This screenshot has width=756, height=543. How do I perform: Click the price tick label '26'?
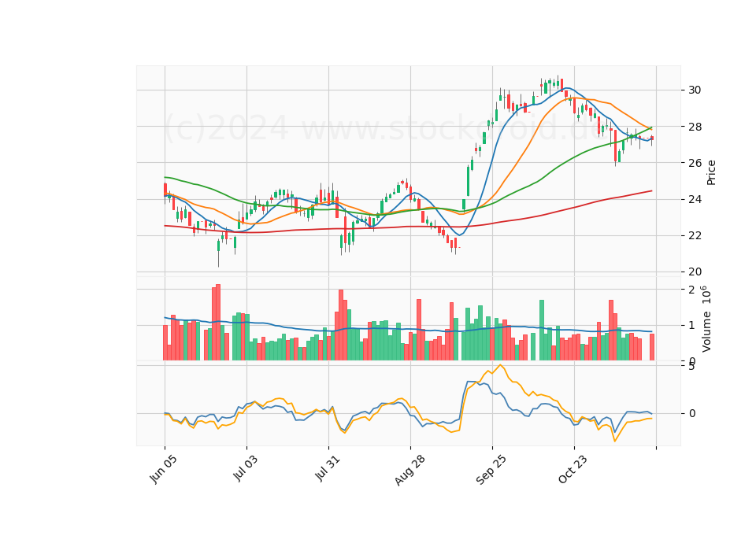pos(695,163)
